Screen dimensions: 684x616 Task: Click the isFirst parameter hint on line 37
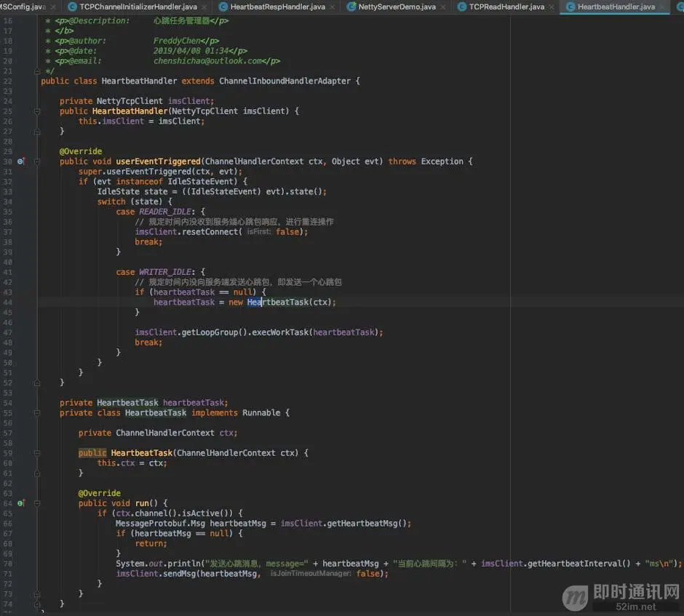(x=258, y=232)
